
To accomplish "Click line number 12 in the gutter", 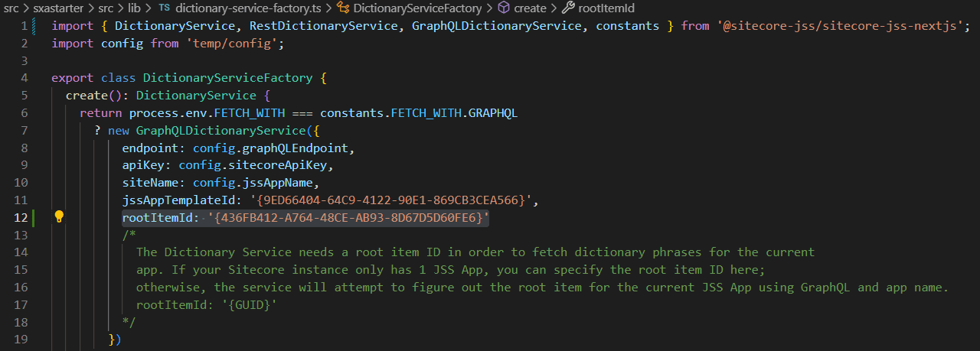I will [x=21, y=218].
